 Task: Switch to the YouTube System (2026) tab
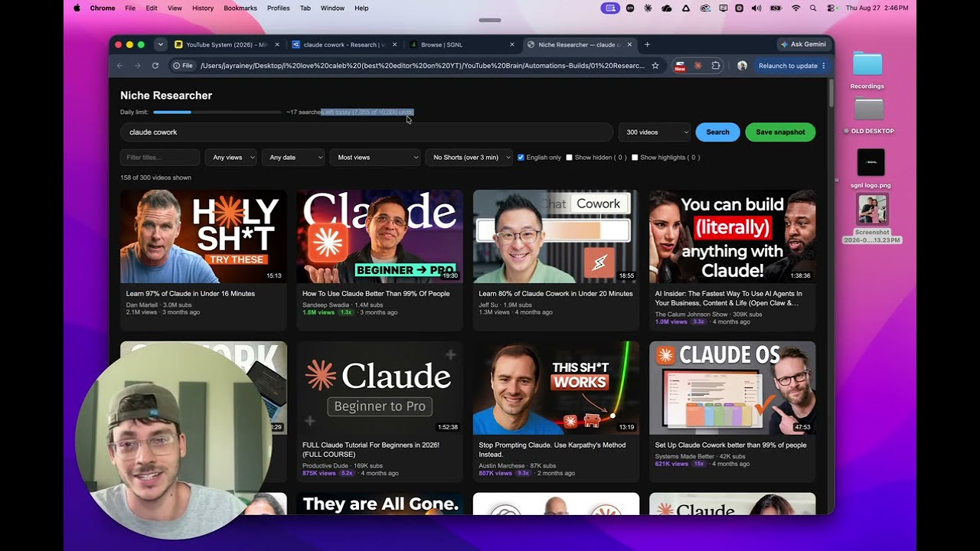pos(227,44)
